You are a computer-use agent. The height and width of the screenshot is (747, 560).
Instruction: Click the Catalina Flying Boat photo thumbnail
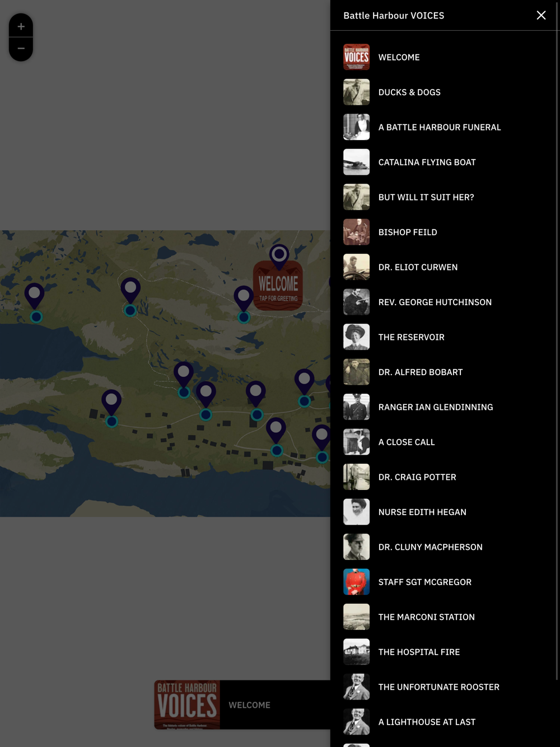[356, 162]
